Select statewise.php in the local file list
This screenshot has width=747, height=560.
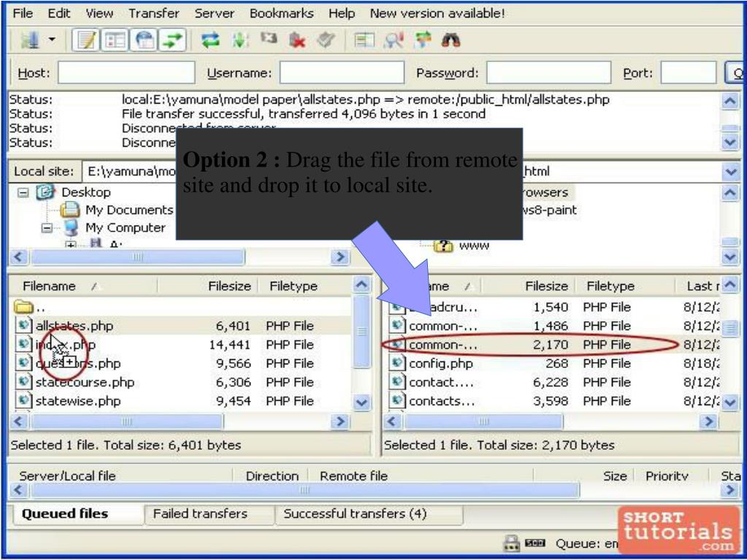(78, 401)
